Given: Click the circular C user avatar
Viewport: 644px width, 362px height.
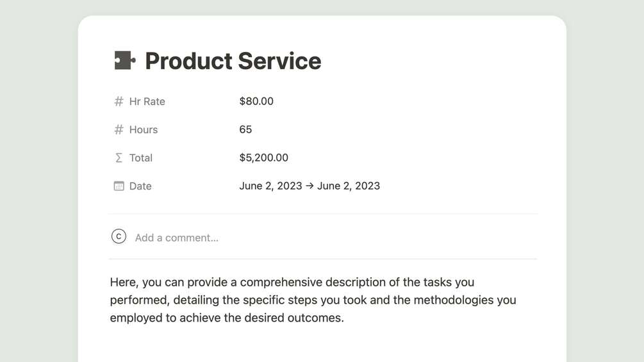Looking at the screenshot, I should pos(119,237).
